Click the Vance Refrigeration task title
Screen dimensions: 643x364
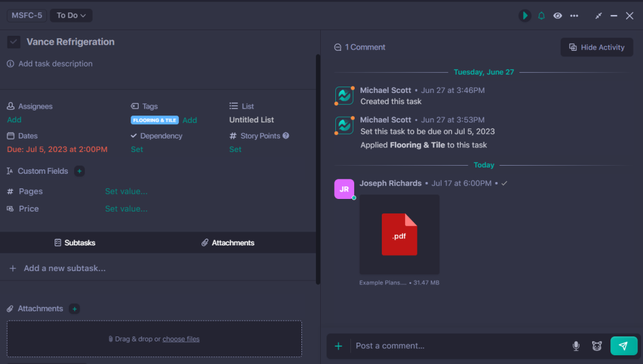click(70, 42)
